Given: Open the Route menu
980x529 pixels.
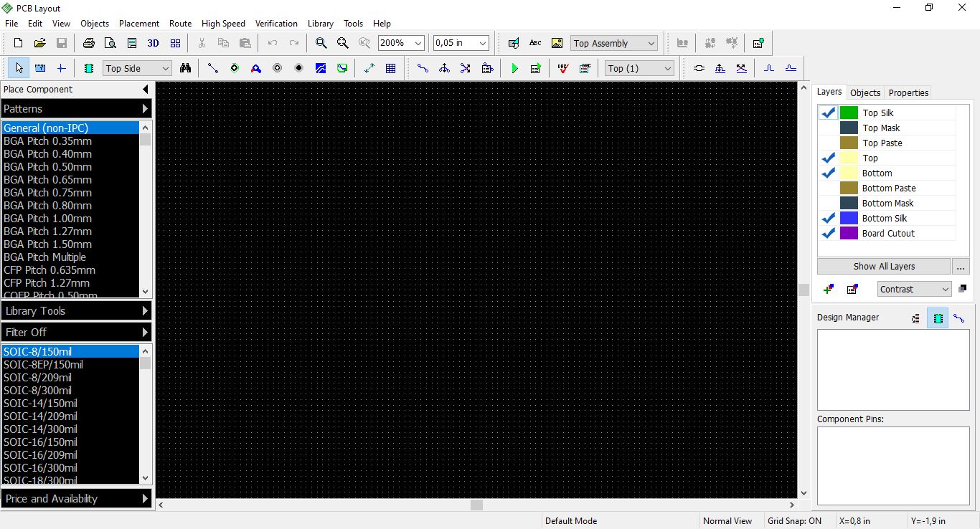Looking at the screenshot, I should pos(180,24).
